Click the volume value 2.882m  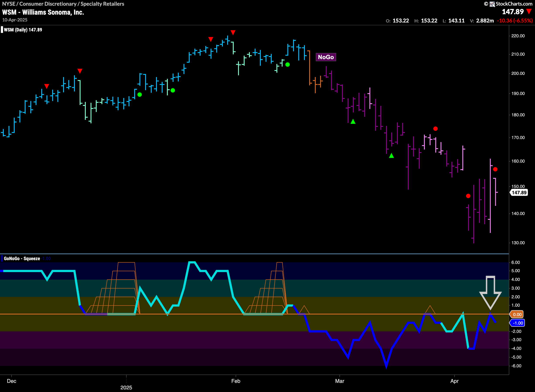[x=485, y=21]
